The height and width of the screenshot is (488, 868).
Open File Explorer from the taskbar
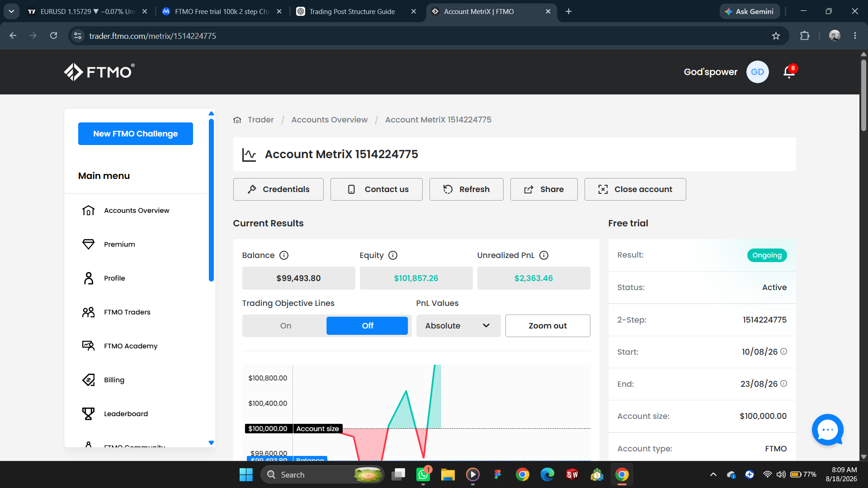pyautogui.click(x=448, y=474)
